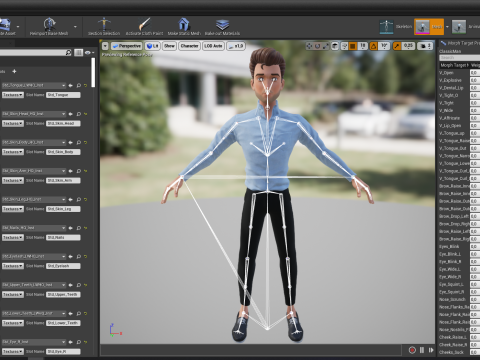The image size is (480, 360).
Task: Click the Perspective view mode button
Action: pos(127,46)
